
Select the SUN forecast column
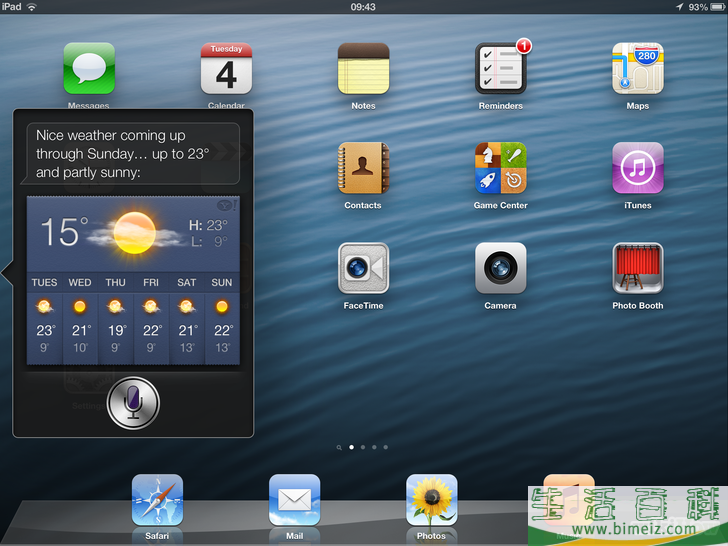222,318
